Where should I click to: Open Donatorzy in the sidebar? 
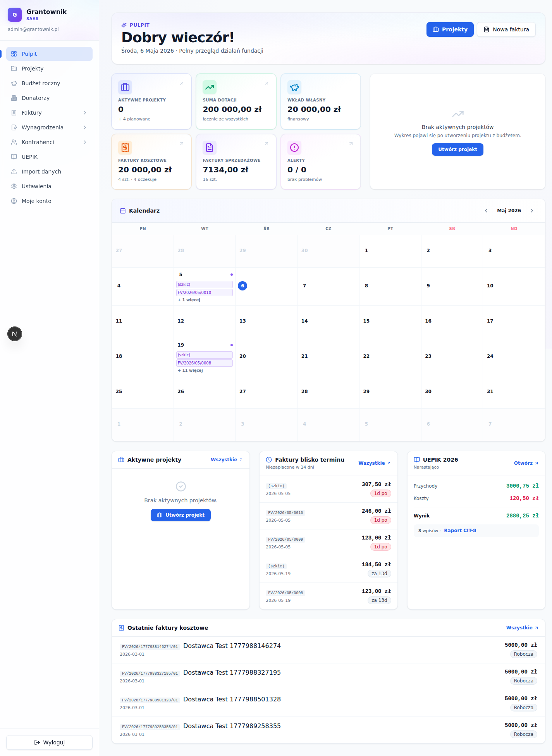click(x=49, y=98)
